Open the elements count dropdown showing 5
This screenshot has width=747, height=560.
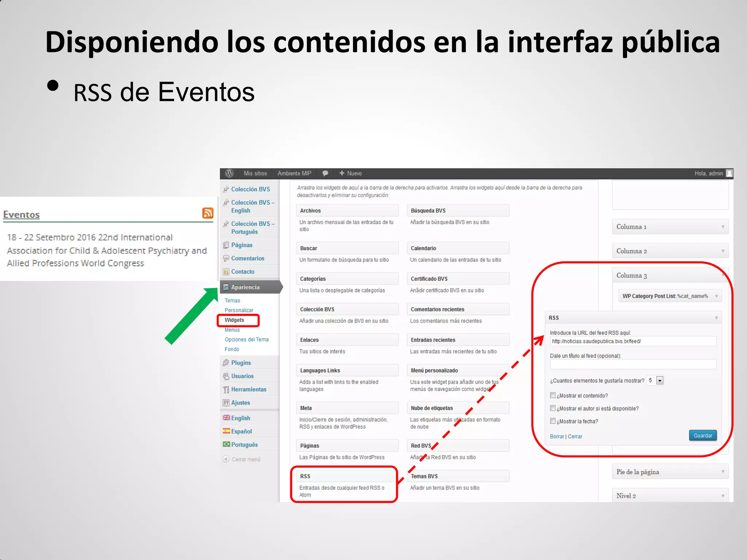tap(655, 380)
